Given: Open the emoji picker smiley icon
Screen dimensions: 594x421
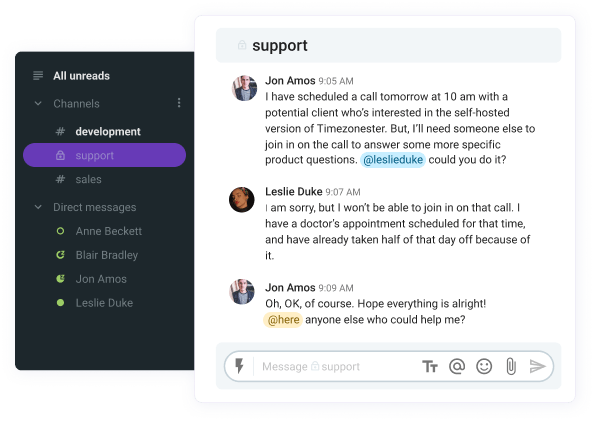Looking at the screenshot, I should click(484, 366).
